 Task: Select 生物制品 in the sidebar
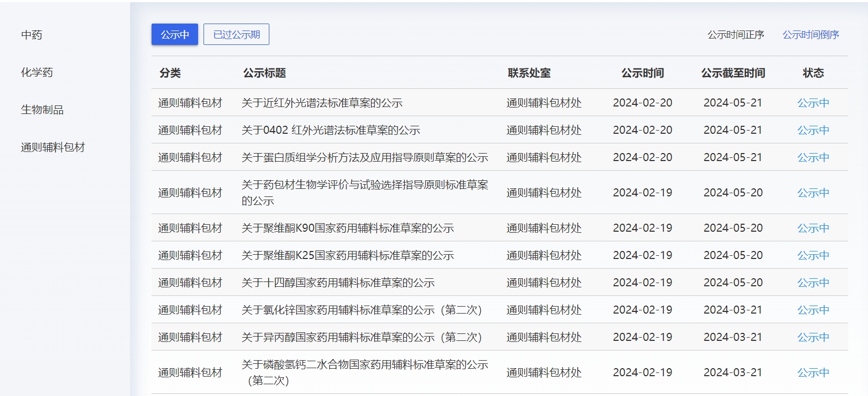pyautogui.click(x=42, y=110)
